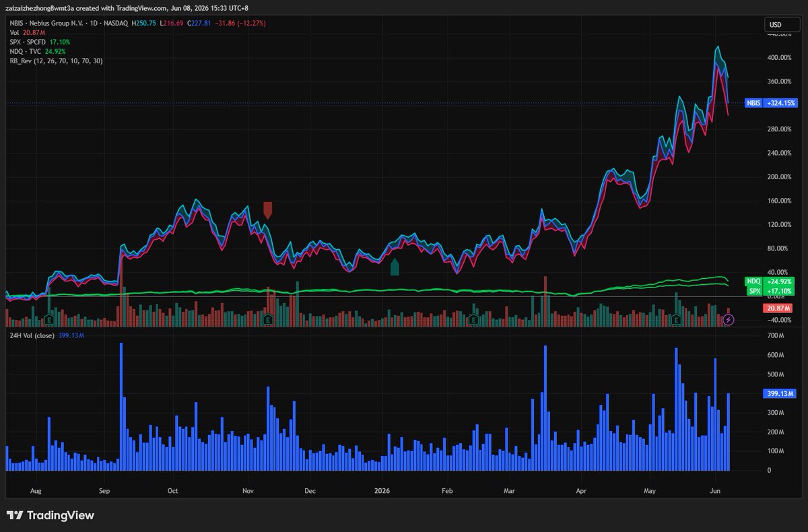This screenshot has height=532, width=808.
Task: Click the Oct label on time axis
Action: tap(173, 491)
